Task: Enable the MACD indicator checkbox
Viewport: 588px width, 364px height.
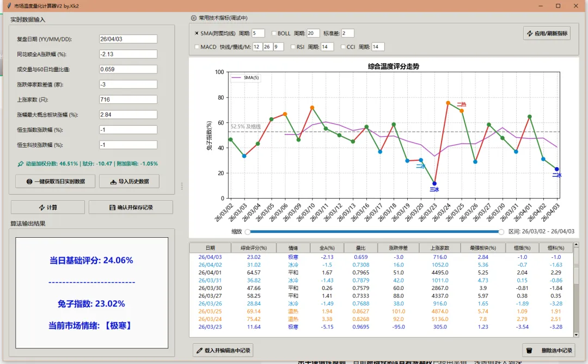Action: click(x=197, y=47)
